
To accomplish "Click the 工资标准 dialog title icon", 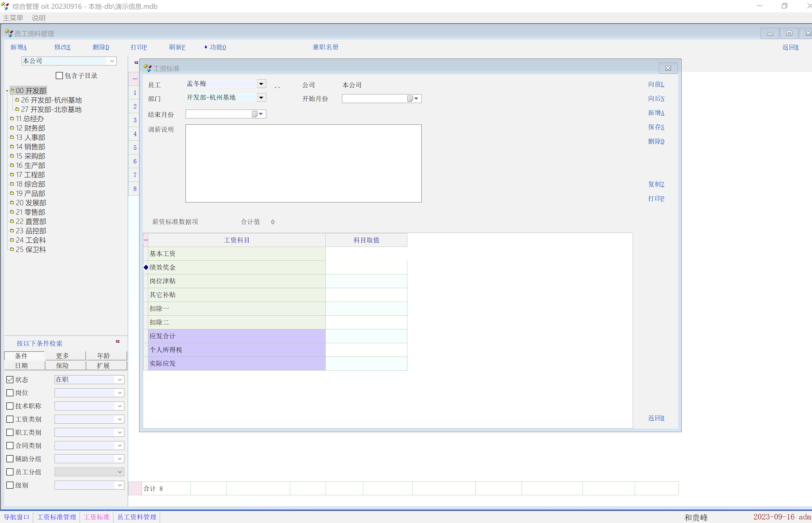I will [148, 68].
